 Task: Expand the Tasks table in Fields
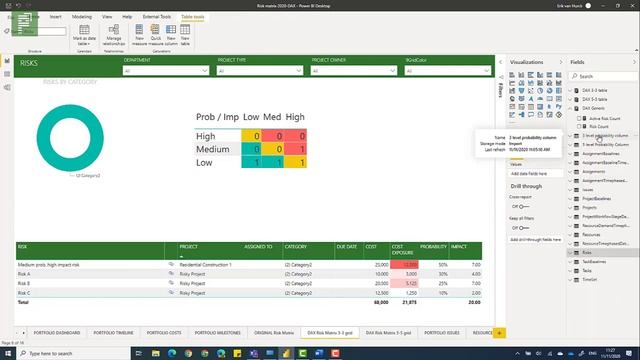coord(570,271)
